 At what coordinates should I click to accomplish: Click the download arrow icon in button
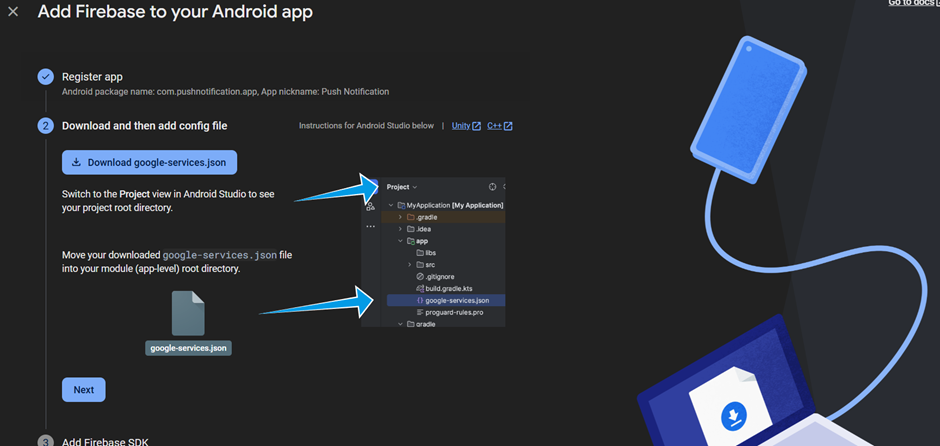[76, 162]
